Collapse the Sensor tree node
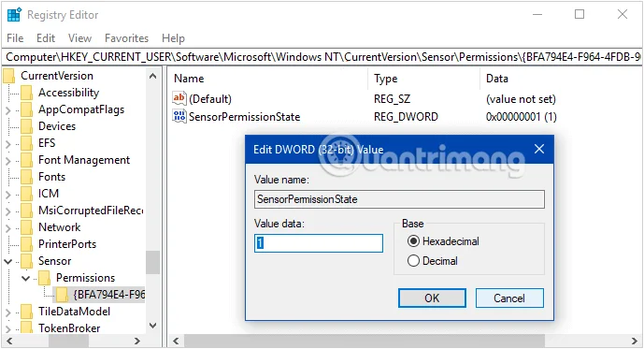This screenshot has height=349, width=644. point(7,261)
